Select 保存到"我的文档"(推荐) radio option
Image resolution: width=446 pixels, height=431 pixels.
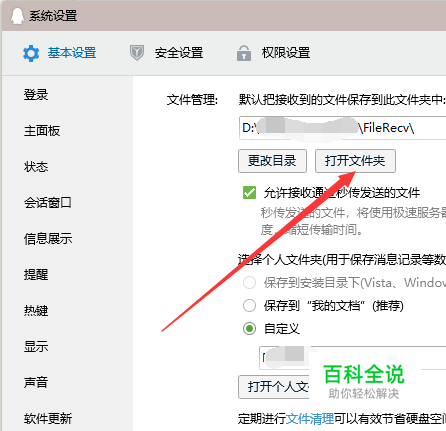(249, 305)
